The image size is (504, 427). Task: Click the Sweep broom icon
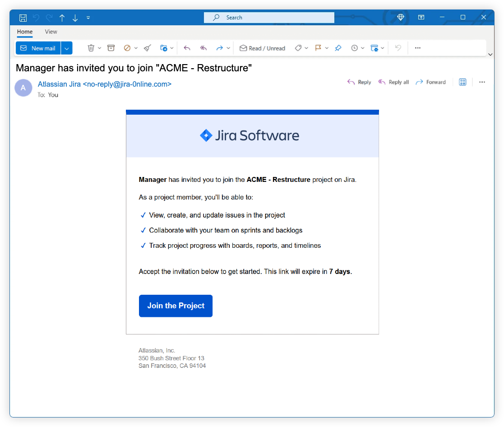tap(147, 48)
